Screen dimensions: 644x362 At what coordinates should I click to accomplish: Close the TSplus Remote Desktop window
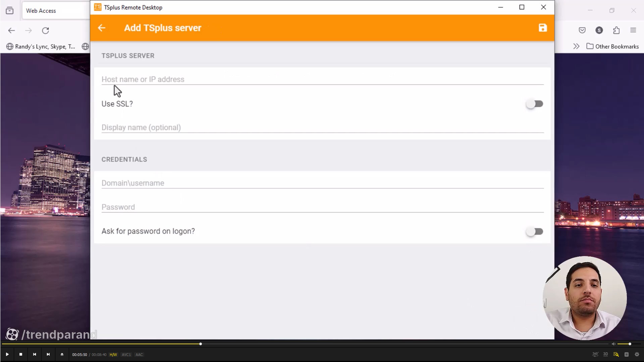[544, 7]
